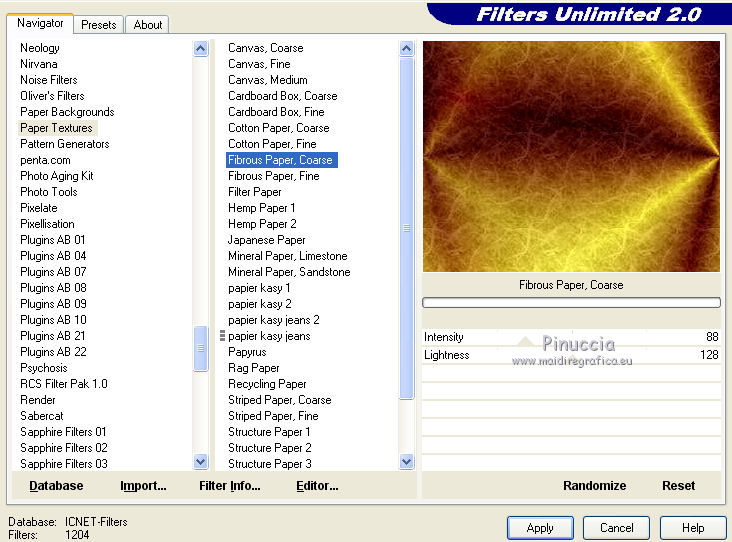The width and height of the screenshot is (732, 542).
Task: Click the progress bar under the preview
Action: coord(571,303)
